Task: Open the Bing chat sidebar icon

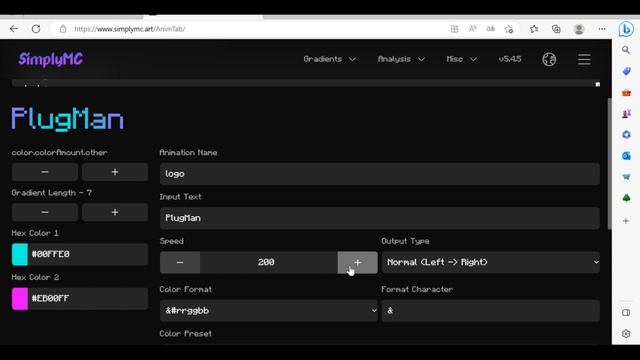Action: tap(626, 29)
